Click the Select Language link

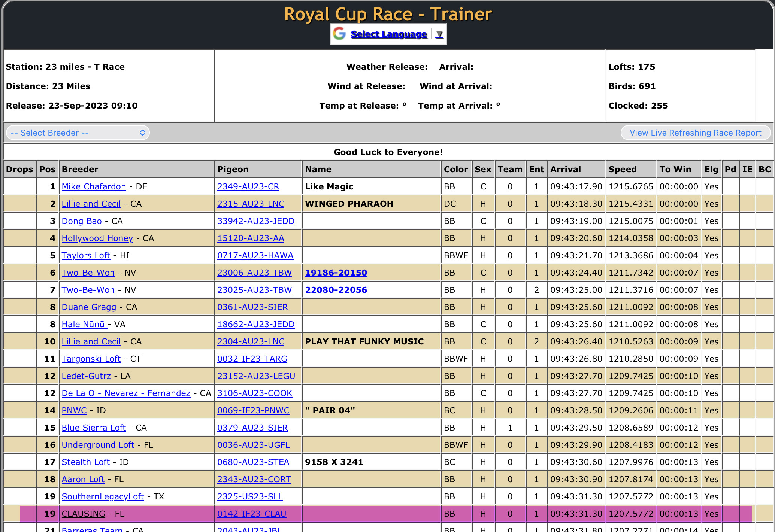[x=388, y=34]
